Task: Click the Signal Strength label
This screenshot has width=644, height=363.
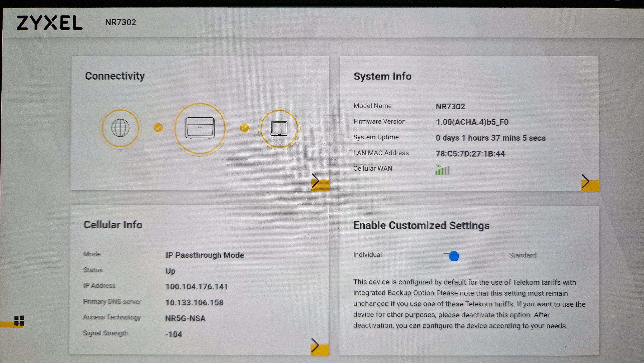Action: click(x=105, y=333)
